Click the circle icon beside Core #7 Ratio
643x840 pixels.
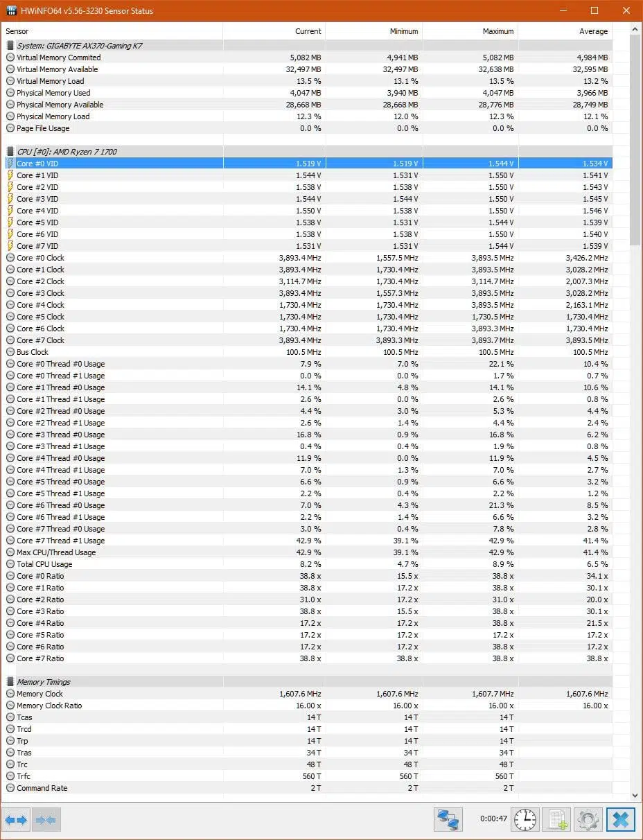tap(10, 658)
